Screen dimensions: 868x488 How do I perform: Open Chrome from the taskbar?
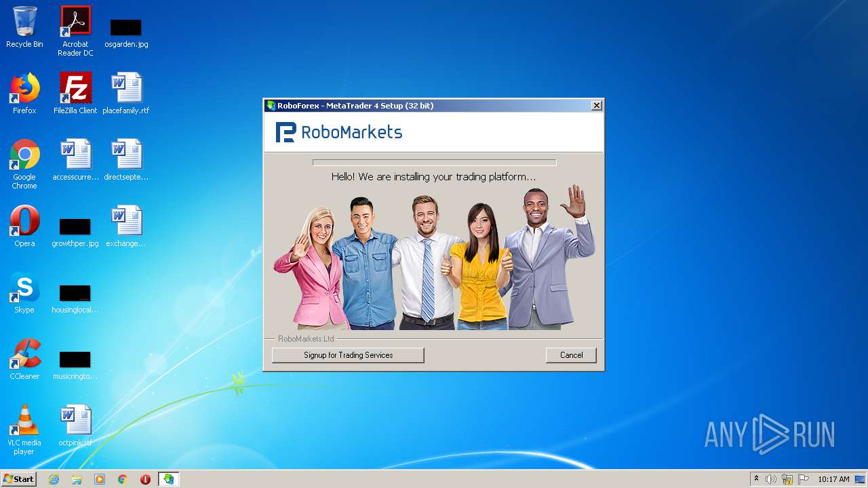123,479
